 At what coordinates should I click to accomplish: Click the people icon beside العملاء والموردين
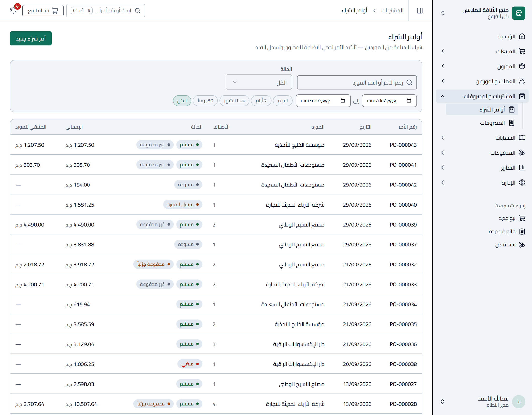point(522,81)
